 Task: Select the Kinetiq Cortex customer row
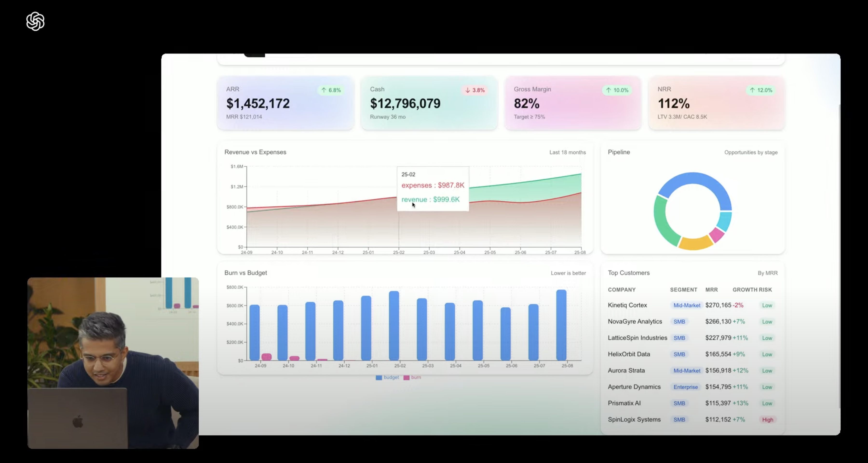click(627, 305)
